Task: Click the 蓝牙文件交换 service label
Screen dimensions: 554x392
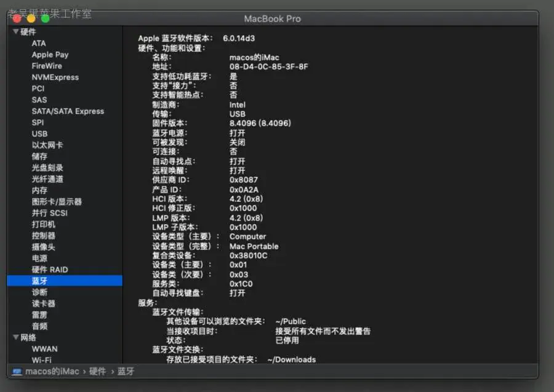Action: pos(178,350)
